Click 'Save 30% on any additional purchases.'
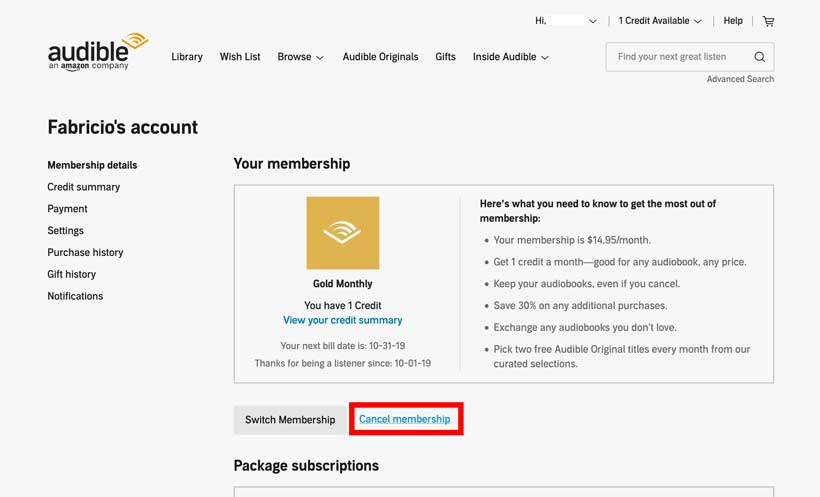Image resolution: width=820 pixels, height=497 pixels. [580, 306]
